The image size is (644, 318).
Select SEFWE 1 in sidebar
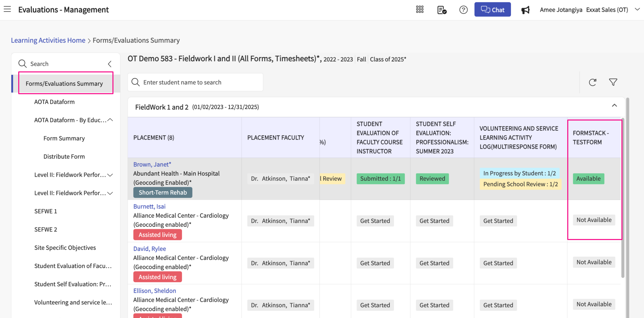[x=46, y=211]
